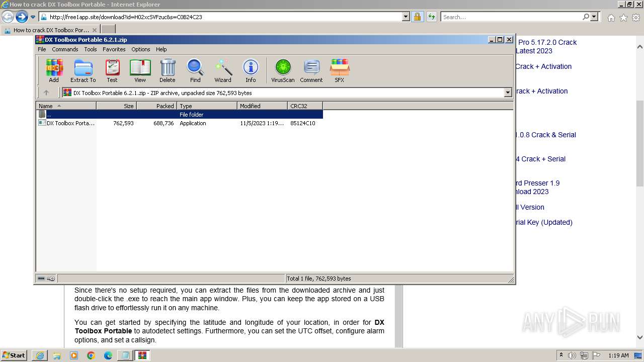Screen dimensions: 644x362
Task: Click the Delete trash can icon
Action: tap(168, 71)
